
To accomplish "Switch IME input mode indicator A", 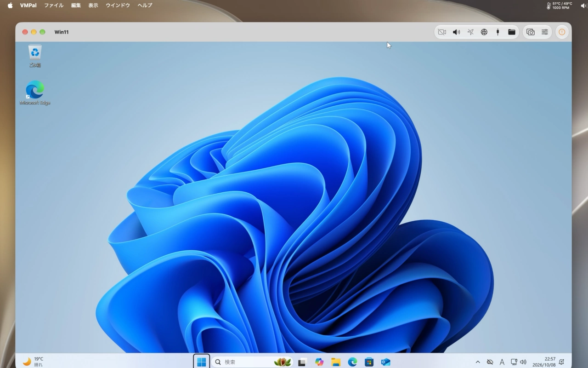I will click(x=502, y=362).
